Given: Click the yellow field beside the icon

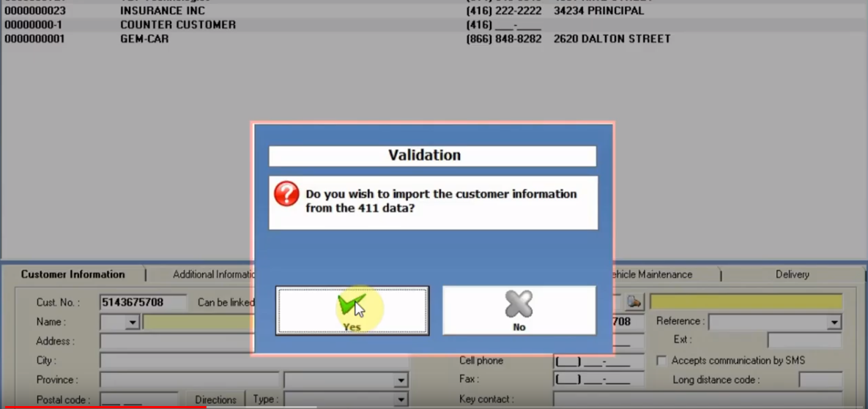Looking at the screenshot, I should coord(746,301).
